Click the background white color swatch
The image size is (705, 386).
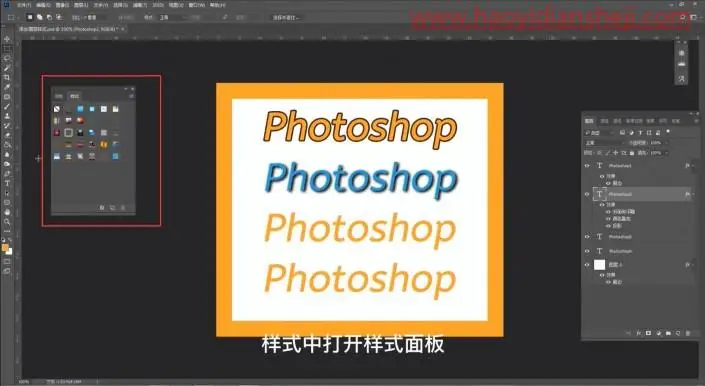point(9,252)
